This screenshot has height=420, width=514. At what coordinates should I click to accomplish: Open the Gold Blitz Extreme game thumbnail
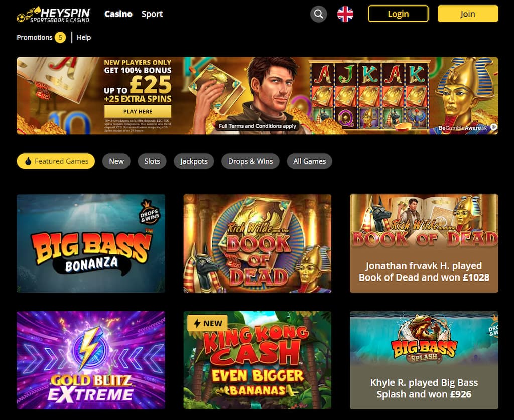click(x=91, y=360)
